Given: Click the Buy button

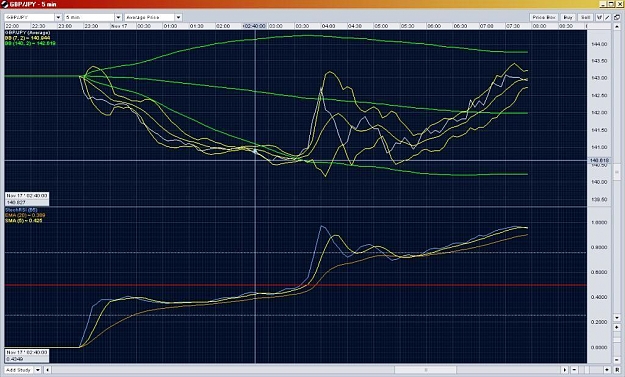Looking at the screenshot, I should click(x=568, y=17).
